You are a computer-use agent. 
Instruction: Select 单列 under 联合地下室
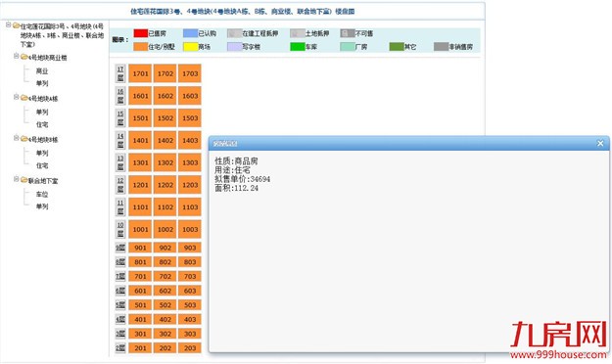click(x=42, y=206)
